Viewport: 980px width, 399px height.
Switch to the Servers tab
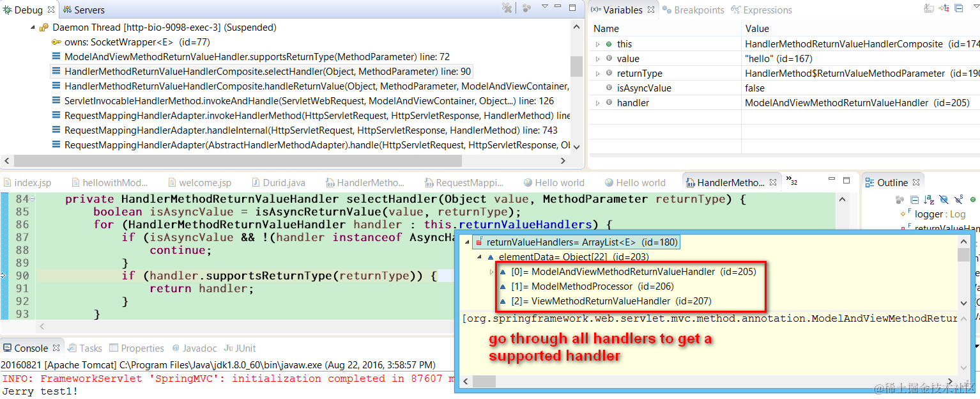point(83,10)
